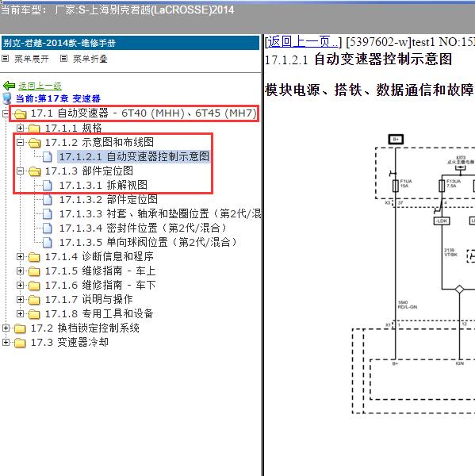
Task: Select the 17.1.4 诊断信息和程序 label
Action: pos(99,257)
